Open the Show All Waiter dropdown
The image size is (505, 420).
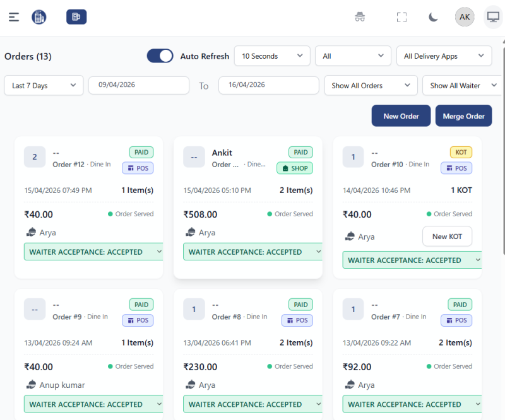click(463, 86)
